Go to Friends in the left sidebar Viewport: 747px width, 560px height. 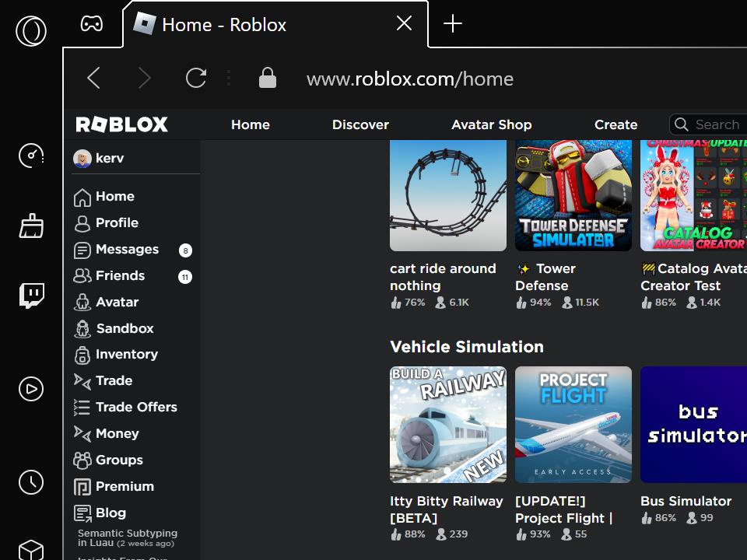click(x=119, y=276)
